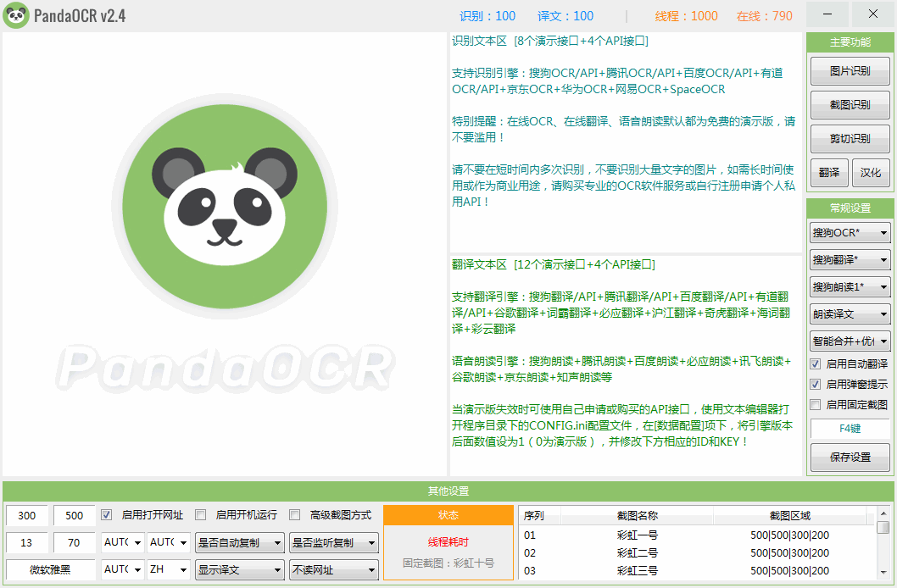
Task: Click the large panda image preview area
Action: tap(224, 253)
